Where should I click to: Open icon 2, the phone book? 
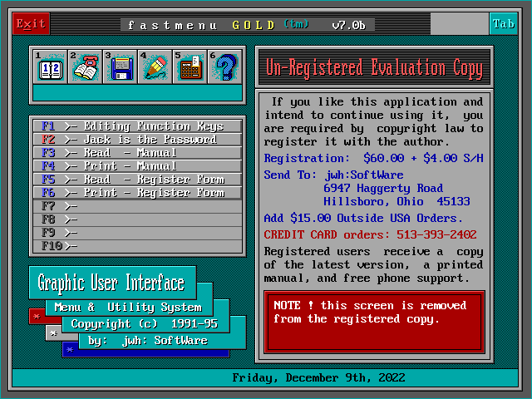pos(85,66)
